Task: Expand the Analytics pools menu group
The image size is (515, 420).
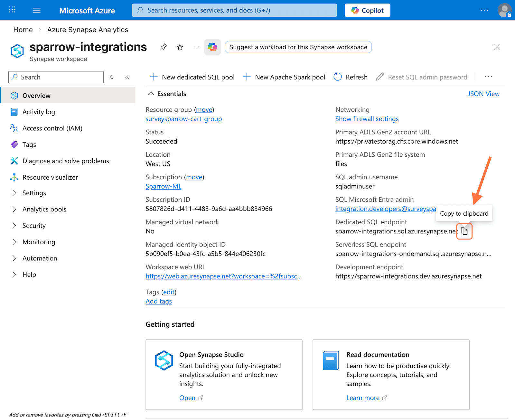Action: (14, 209)
